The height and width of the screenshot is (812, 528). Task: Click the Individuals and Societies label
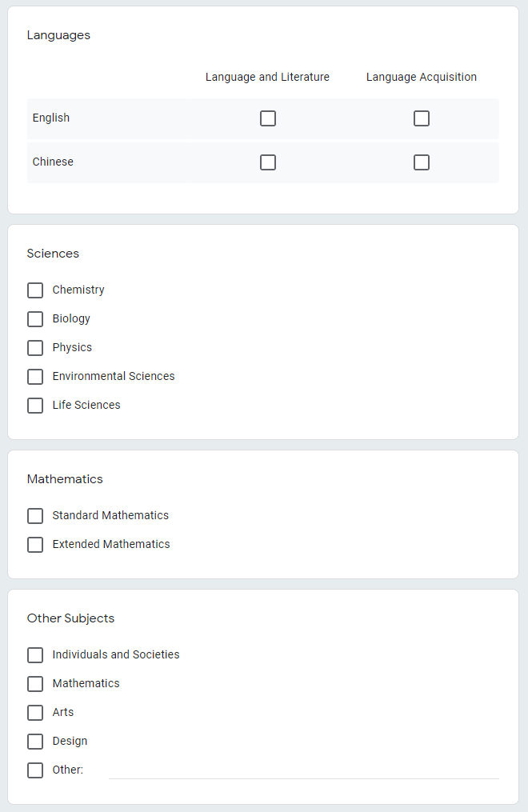tap(116, 654)
